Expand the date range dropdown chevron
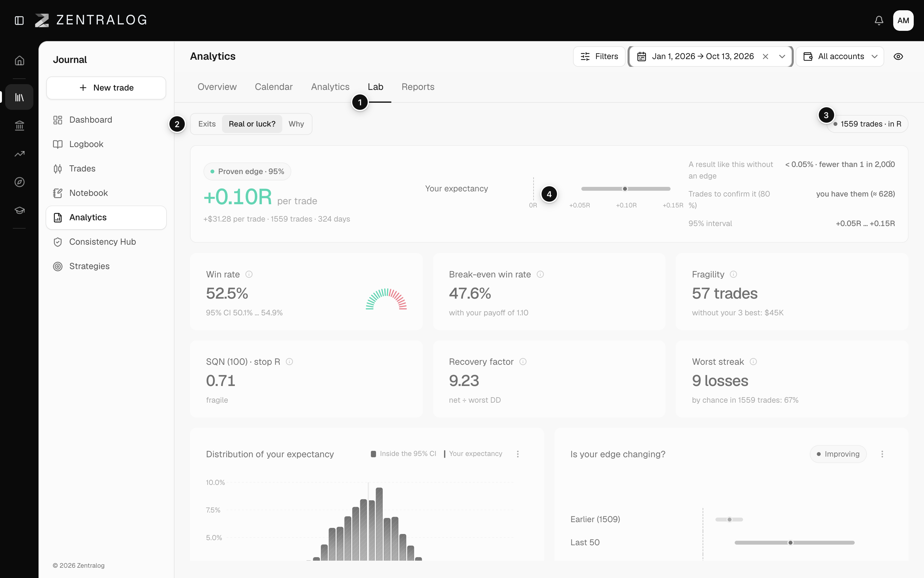Viewport: 924px width, 578px height. pos(782,57)
